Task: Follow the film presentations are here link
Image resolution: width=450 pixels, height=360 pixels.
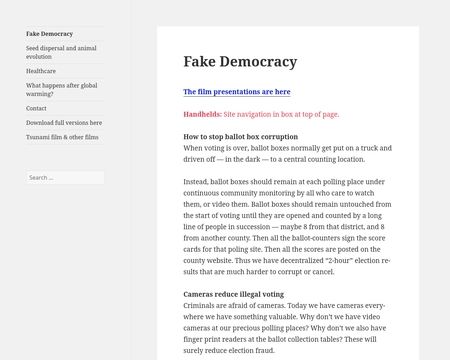Action: (x=237, y=92)
